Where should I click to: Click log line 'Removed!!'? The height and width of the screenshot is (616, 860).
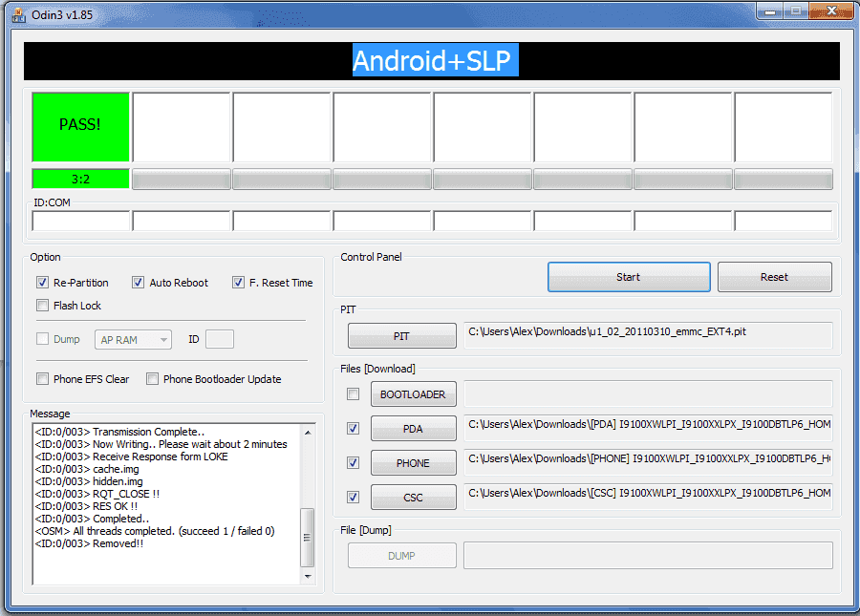(x=89, y=543)
